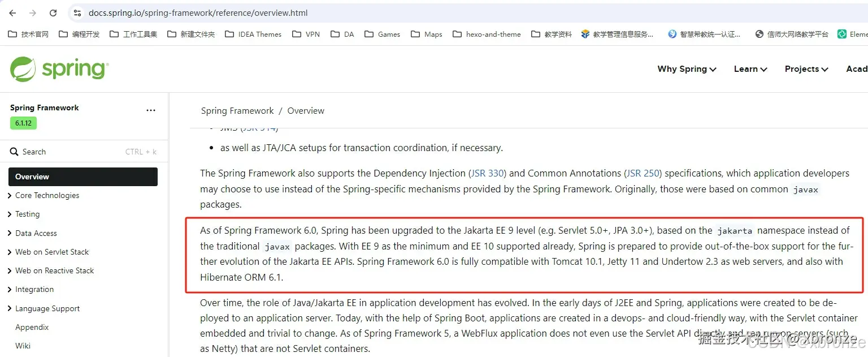The width and height of the screenshot is (868, 357).
Task: Open the 编程开发 bookmark folder
Action: click(79, 35)
